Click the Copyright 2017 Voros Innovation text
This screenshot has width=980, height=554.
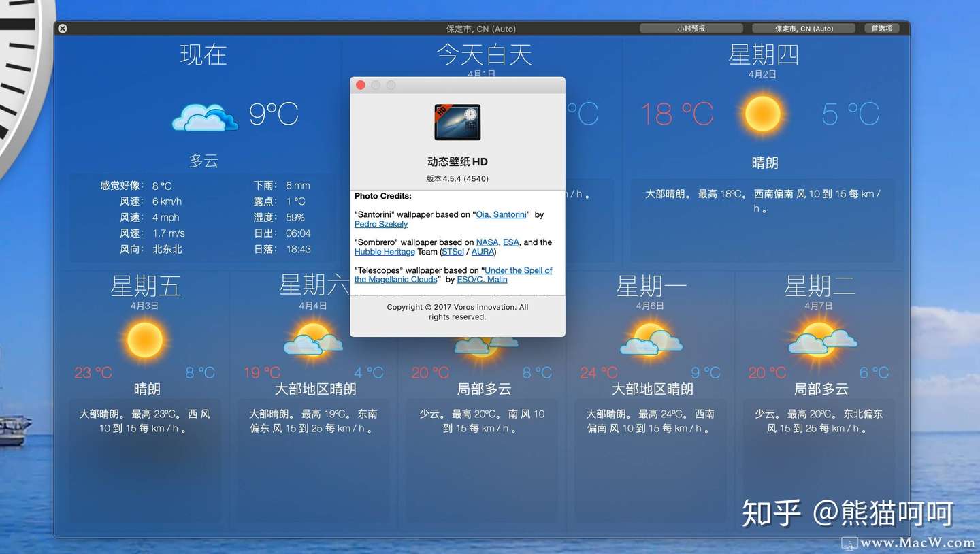pos(457,312)
